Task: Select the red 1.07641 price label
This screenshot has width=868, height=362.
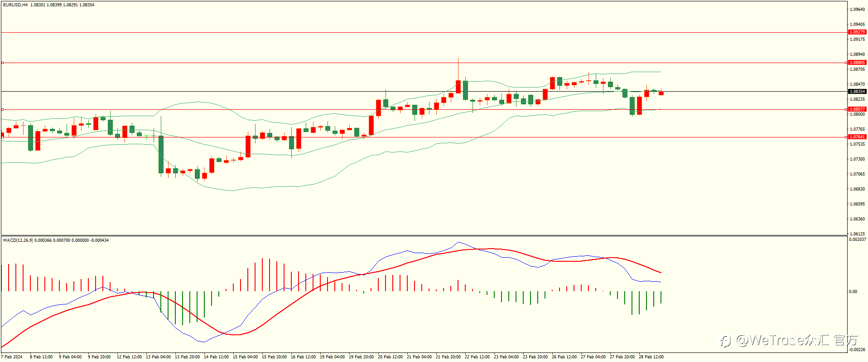Action: [857, 137]
